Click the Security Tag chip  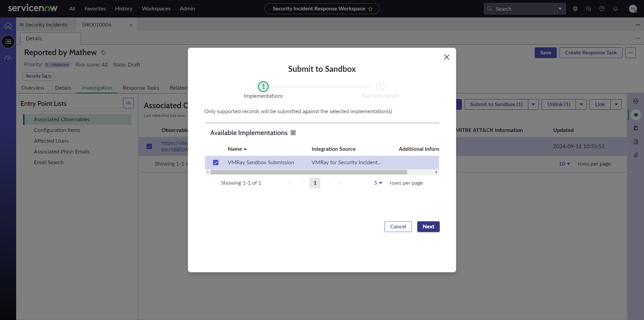tap(39, 76)
